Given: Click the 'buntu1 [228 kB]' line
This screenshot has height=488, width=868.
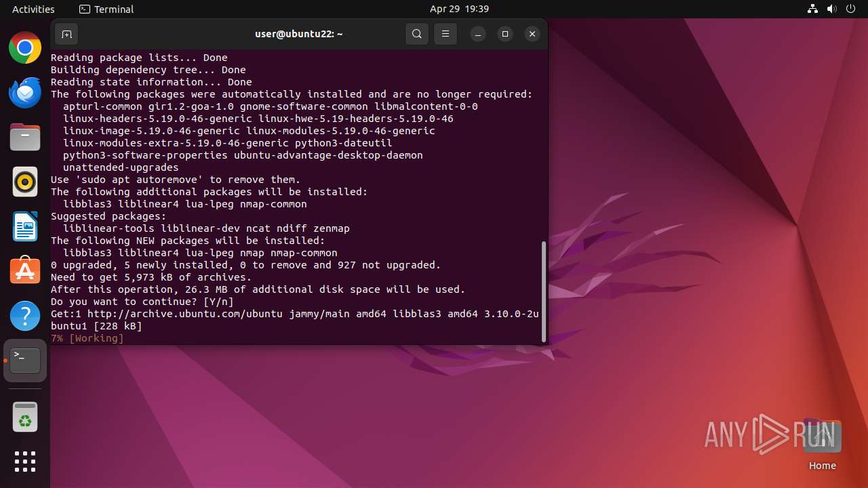Looking at the screenshot, I should click(x=96, y=326).
